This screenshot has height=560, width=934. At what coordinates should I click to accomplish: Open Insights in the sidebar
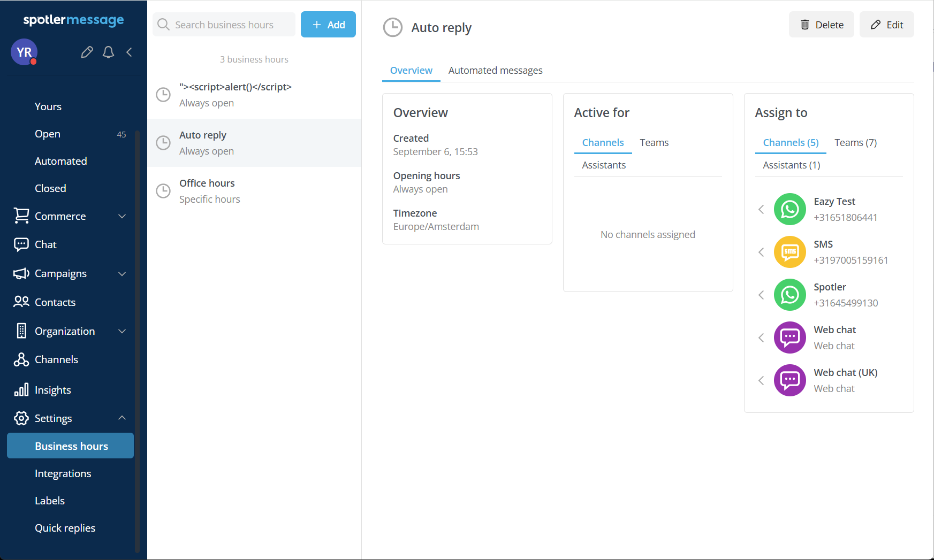52,390
